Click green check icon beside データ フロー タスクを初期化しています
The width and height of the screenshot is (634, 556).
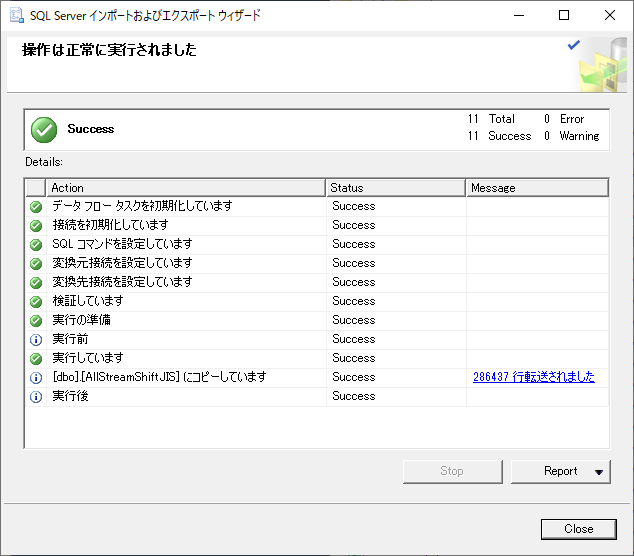(36, 206)
